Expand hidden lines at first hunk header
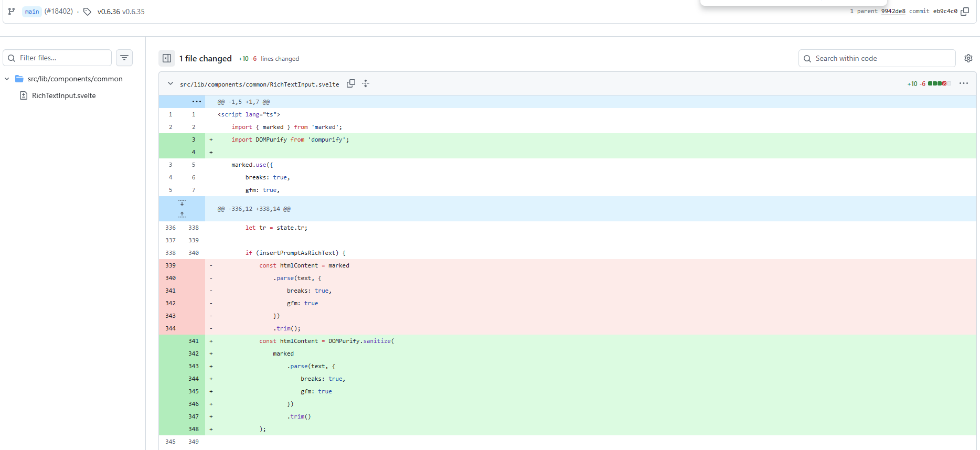980x450 pixels. (197, 102)
